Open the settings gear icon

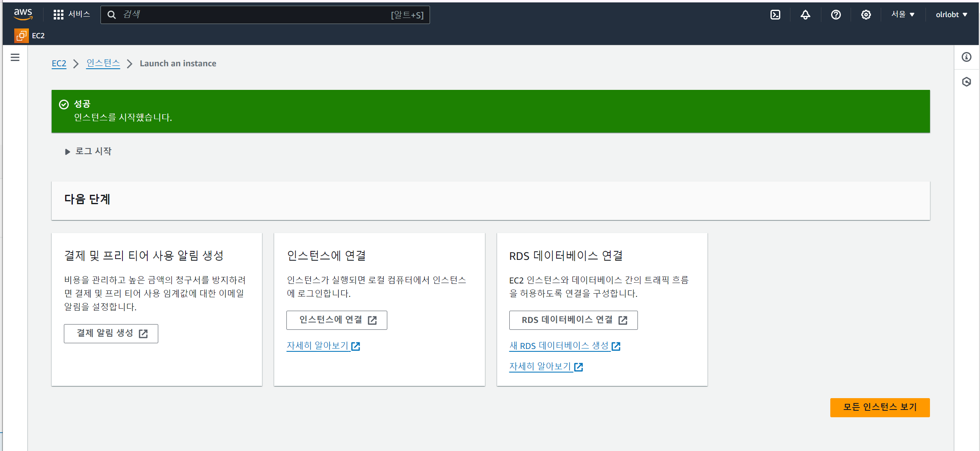click(866, 15)
